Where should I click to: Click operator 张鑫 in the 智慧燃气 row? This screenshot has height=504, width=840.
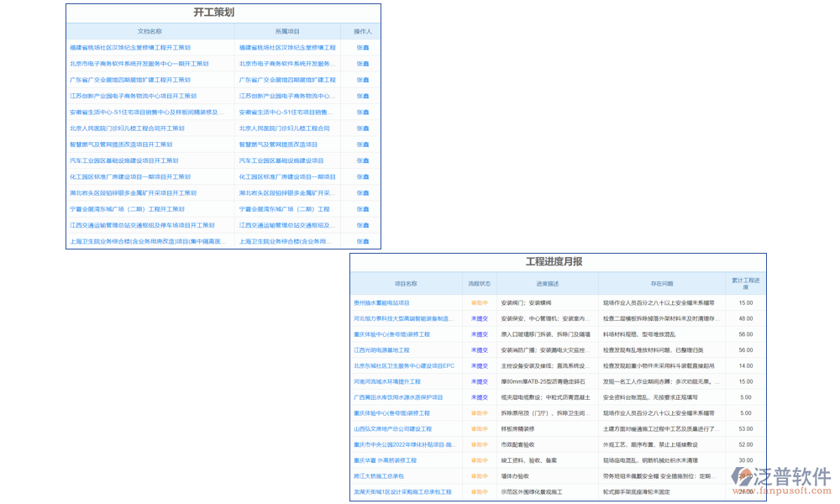pyautogui.click(x=363, y=144)
